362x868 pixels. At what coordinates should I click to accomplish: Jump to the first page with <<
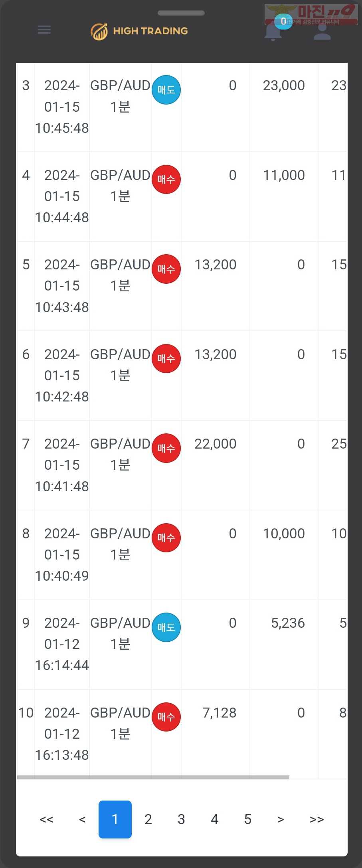[46, 819]
